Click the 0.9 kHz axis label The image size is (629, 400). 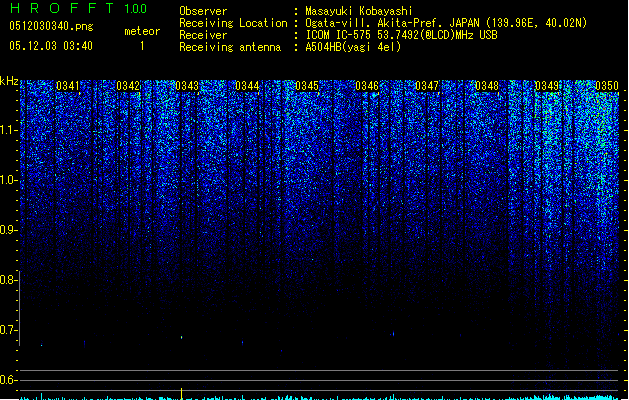(8, 230)
